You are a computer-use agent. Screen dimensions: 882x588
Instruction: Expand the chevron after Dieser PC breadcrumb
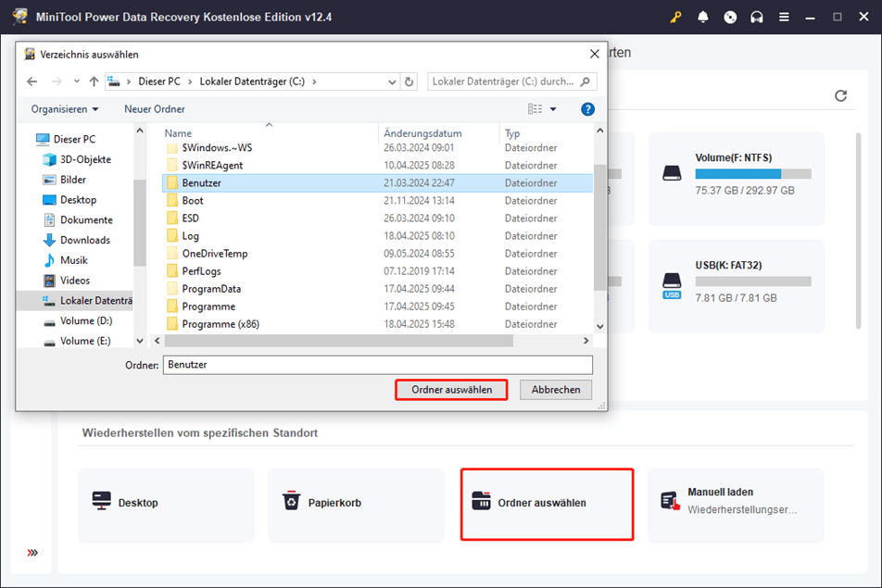(x=190, y=81)
